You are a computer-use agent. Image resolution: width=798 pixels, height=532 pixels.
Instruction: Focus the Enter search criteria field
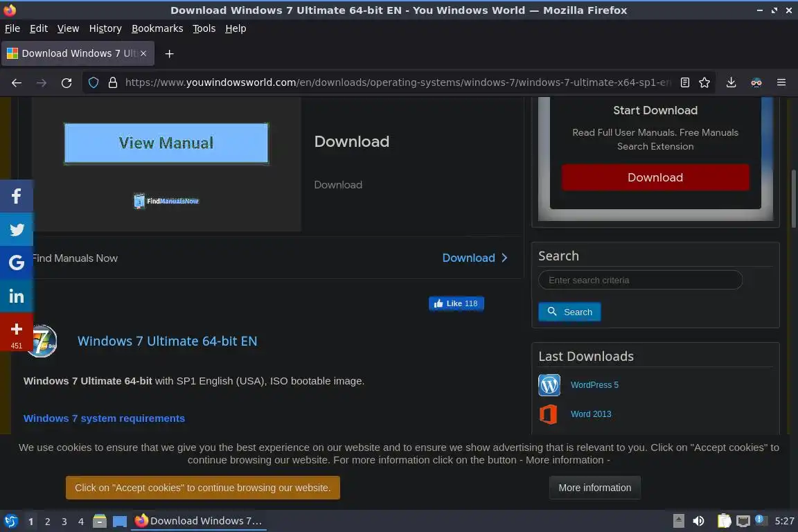click(x=640, y=280)
